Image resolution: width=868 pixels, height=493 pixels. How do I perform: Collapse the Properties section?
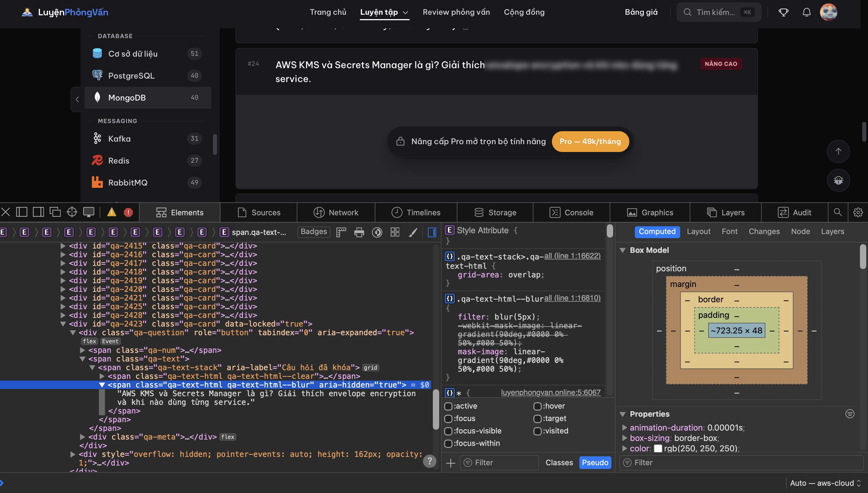tap(623, 414)
